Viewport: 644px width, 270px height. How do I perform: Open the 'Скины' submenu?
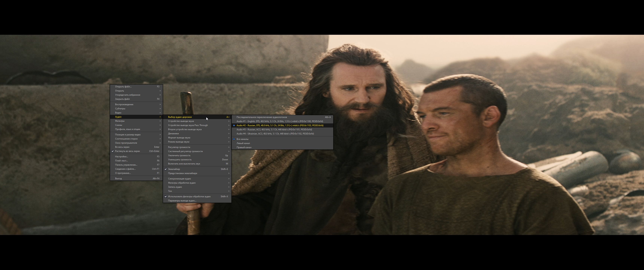click(x=119, y=125)
